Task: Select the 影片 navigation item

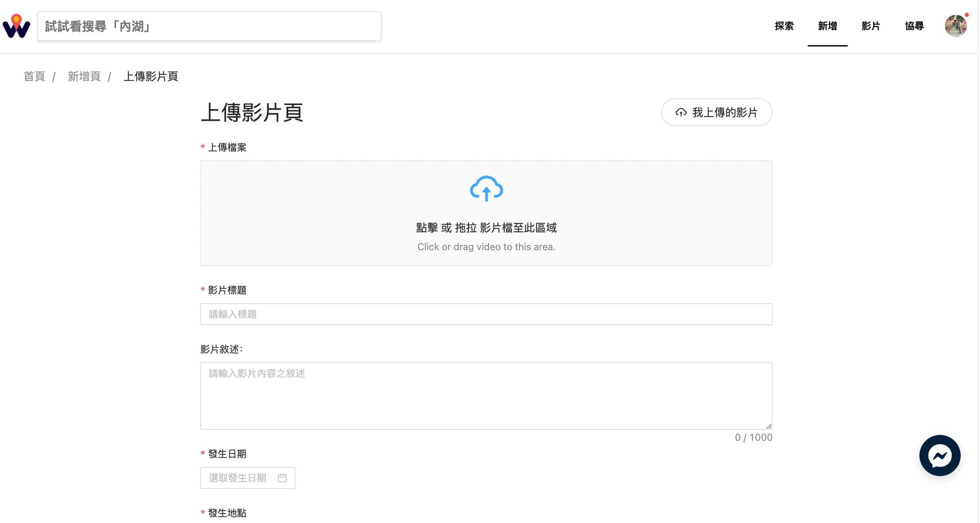Action: [x=871, y=26]
